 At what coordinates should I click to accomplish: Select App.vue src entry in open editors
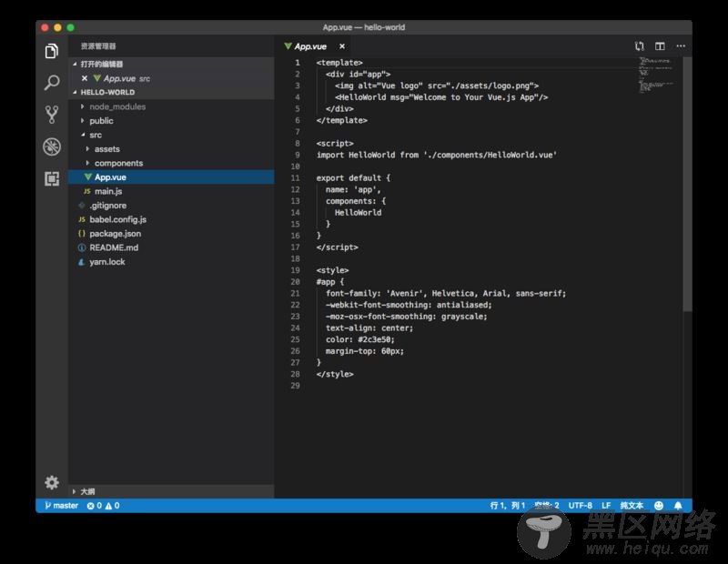(171, 78)
